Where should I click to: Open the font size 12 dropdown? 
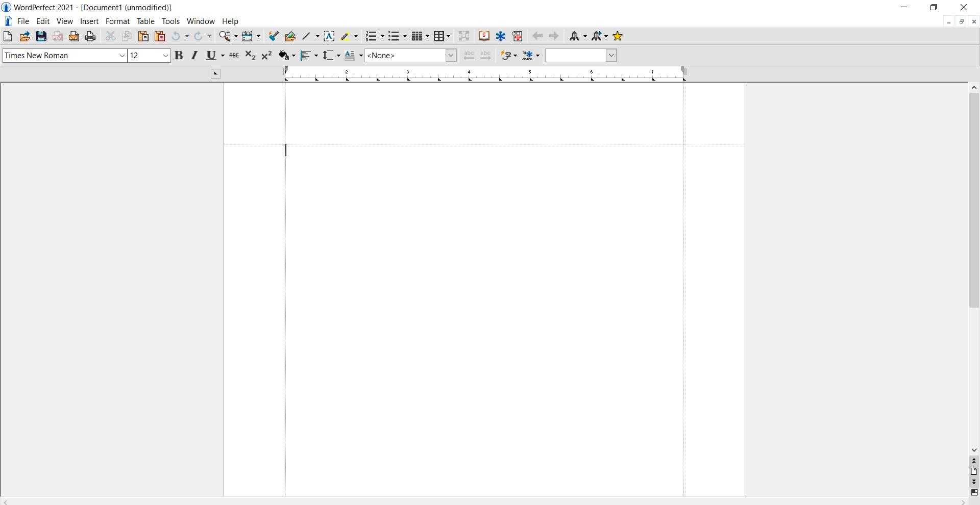(165, 56)
